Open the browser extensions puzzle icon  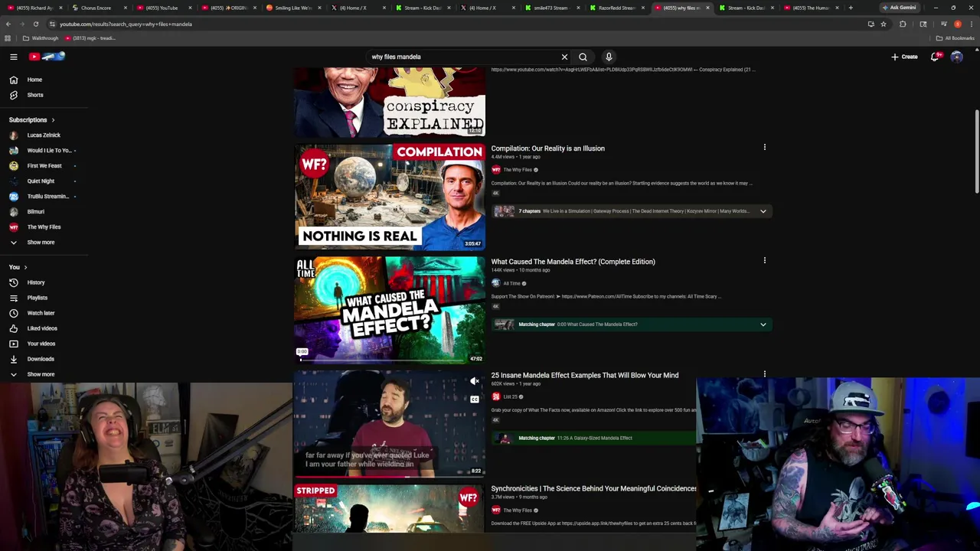903,24
